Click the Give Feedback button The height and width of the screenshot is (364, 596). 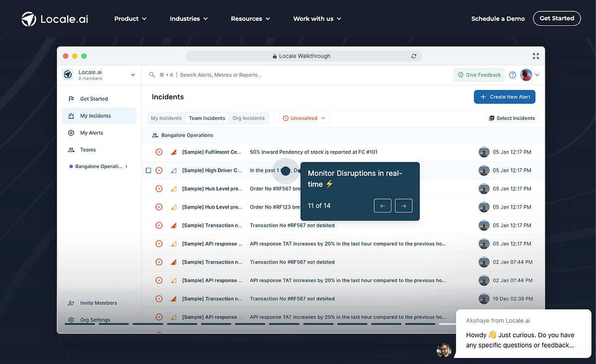point(479,75)
